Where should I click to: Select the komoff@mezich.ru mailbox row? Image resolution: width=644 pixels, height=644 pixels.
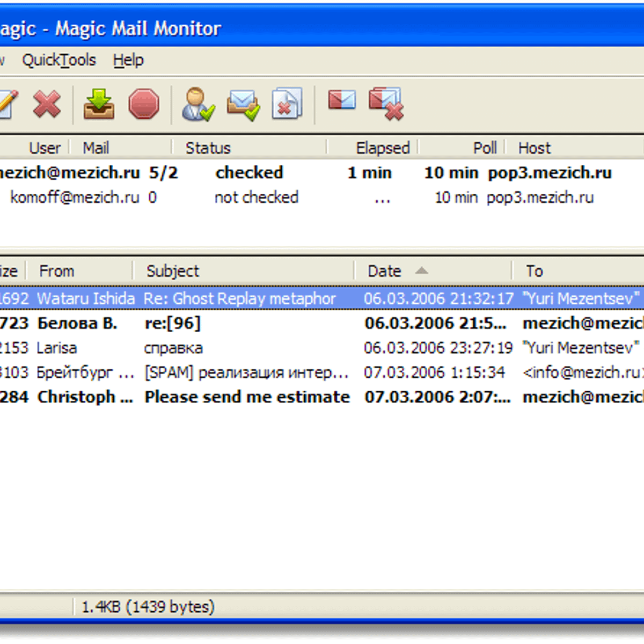pyautogui.click(x=75, y=197)
